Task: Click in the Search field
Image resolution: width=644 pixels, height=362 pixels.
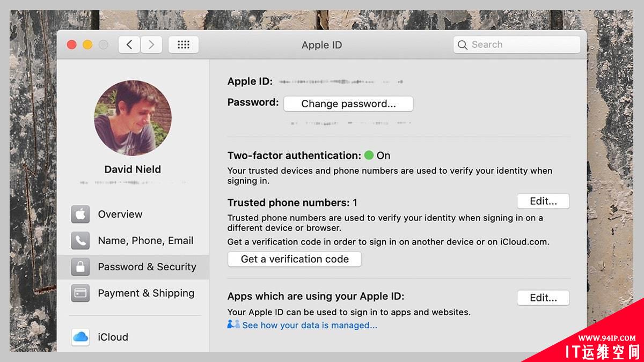Action: [517, 45]
